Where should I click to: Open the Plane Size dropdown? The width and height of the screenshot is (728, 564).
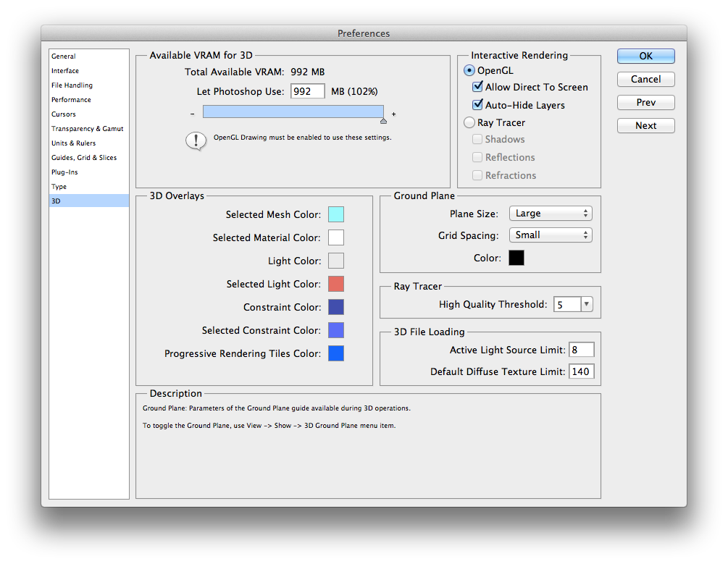pos(551,214)
